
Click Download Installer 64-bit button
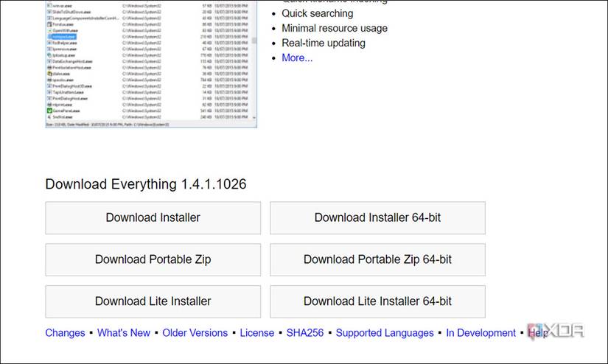tap(377, 218)
